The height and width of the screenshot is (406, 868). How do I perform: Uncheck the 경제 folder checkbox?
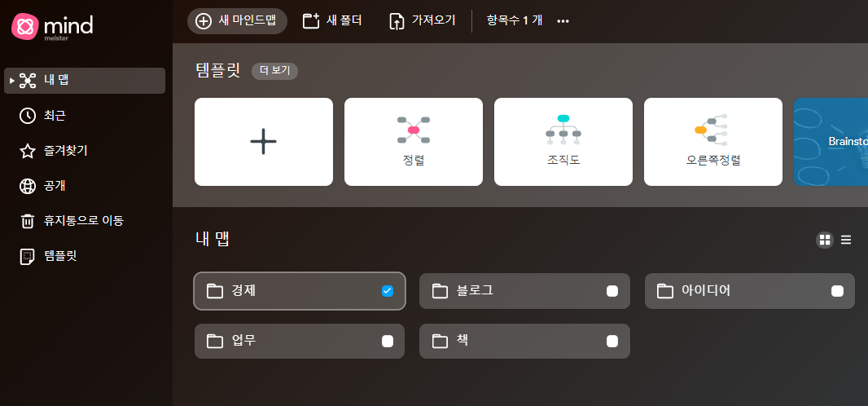388,291
